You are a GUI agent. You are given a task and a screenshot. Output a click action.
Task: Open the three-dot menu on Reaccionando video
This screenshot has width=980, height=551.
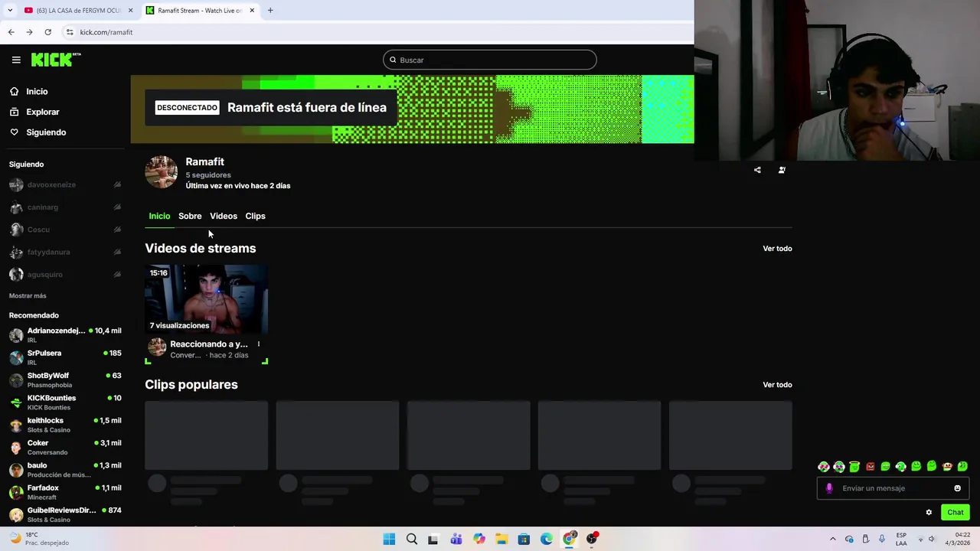[258, 344]
